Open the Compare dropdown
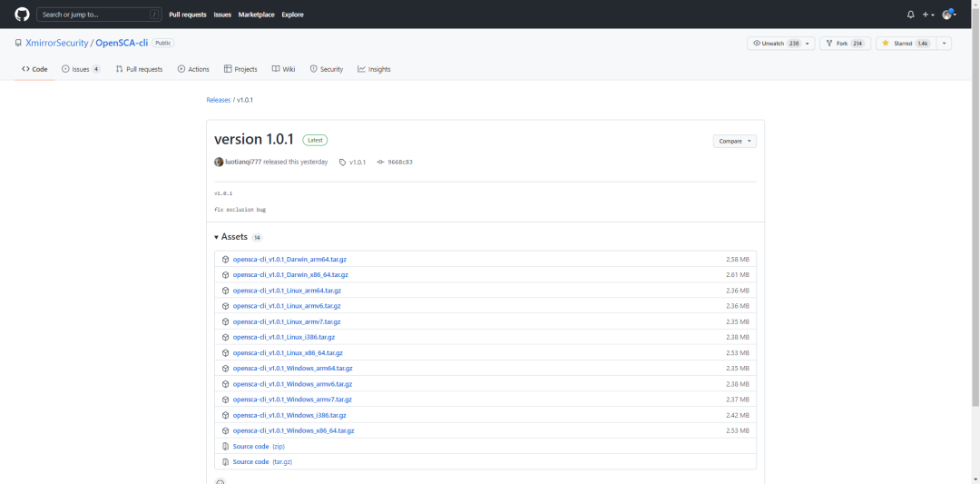 (734, 142)
